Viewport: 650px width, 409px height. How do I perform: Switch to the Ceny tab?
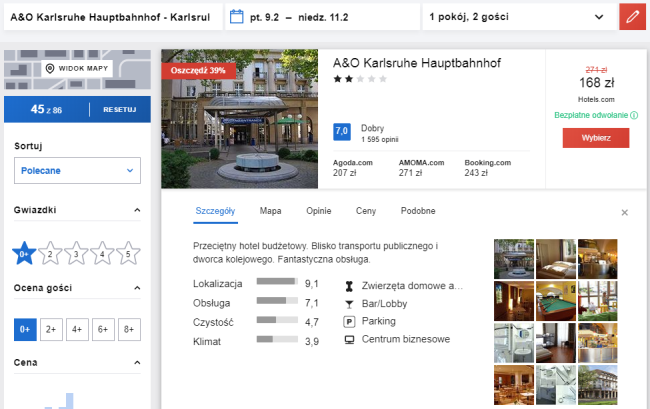click(366, 211)
